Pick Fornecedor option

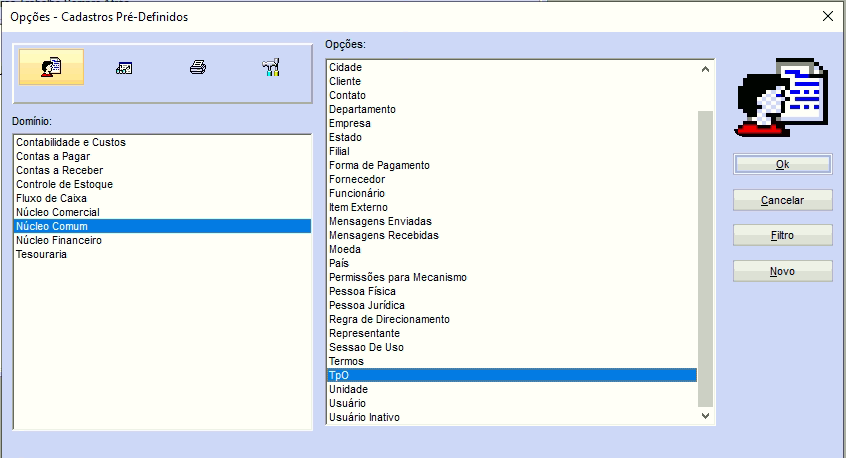[x=512, y=180]
